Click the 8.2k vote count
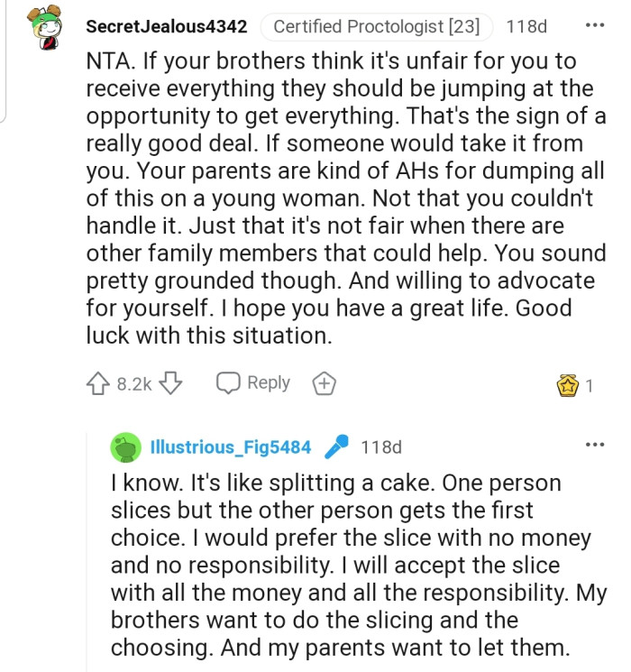The image size is (631, 672). (134, 384)
